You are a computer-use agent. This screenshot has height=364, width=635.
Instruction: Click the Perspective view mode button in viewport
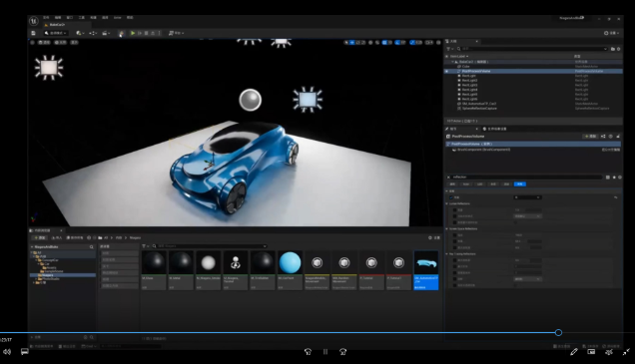[x=44, y=42]
